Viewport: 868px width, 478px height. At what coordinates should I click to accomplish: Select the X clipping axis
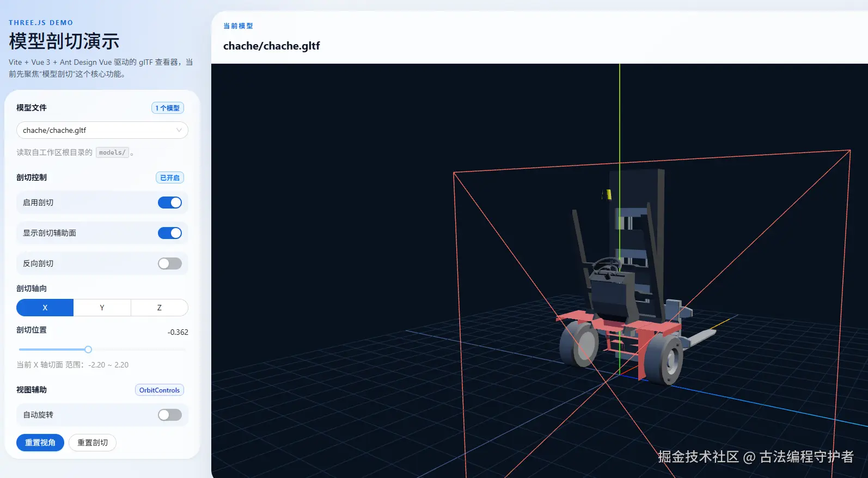pos(45,308)
